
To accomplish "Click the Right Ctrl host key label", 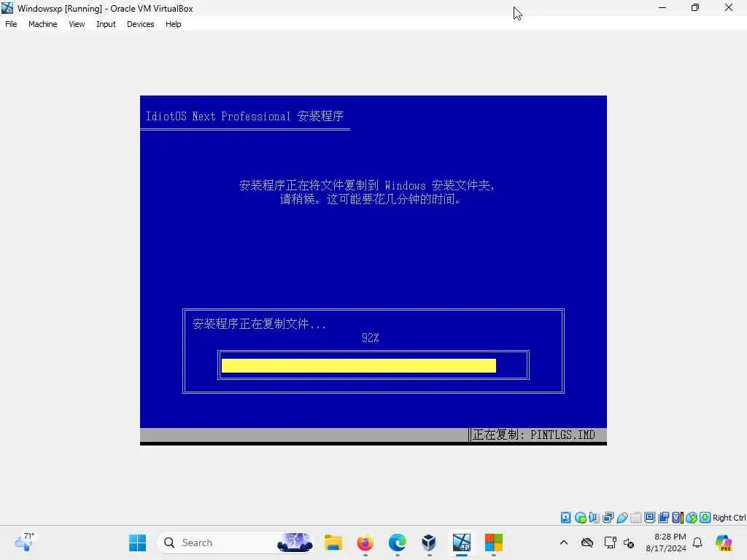I will tap(729, 518).
